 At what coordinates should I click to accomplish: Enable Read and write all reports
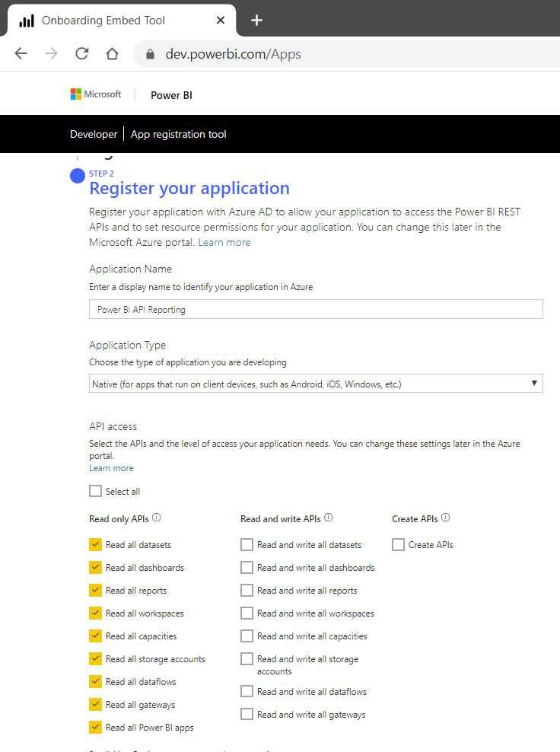[247, 591]
